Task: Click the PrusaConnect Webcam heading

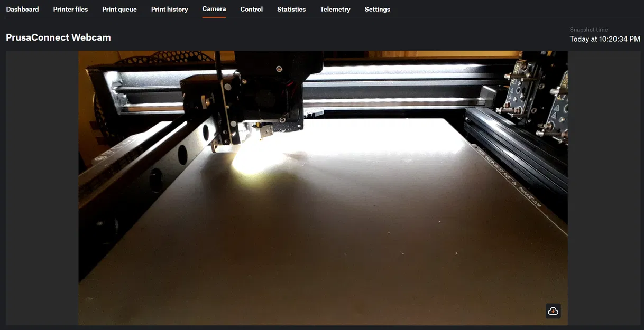Action: (58, 37)
